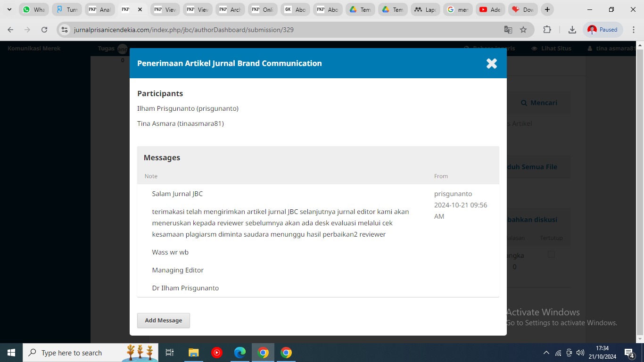Screen dimensions: 644x362
Task: Click the 'Dr Ilham Prisgunanto' signature
Action: (x=185, y=288)
